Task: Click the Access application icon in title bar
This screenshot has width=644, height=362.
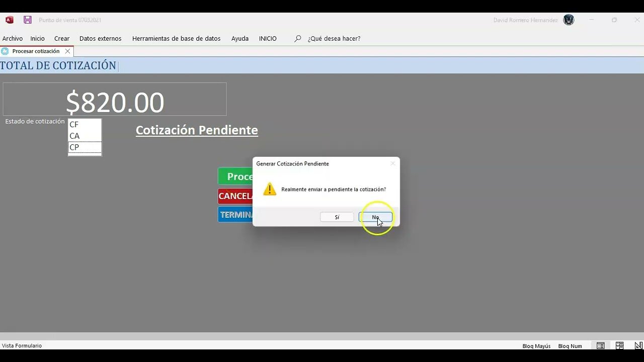Action: click(9, 20)
